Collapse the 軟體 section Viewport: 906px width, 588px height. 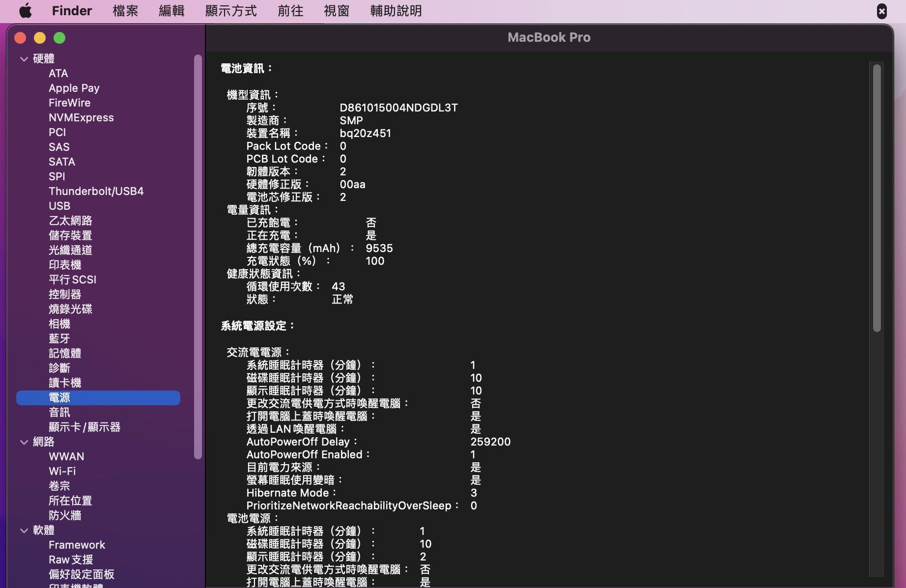[24, 531]
